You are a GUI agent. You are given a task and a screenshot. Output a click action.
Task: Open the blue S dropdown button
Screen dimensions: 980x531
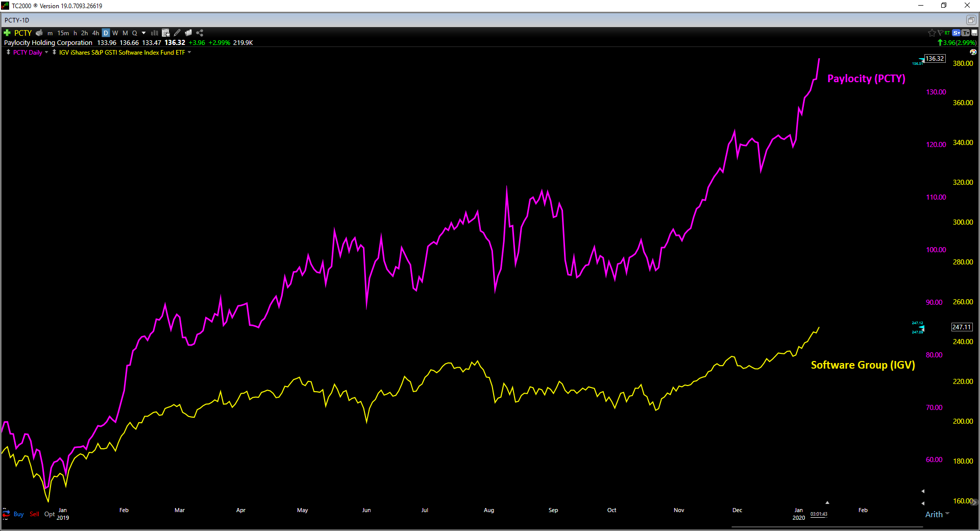click(957, 33)
